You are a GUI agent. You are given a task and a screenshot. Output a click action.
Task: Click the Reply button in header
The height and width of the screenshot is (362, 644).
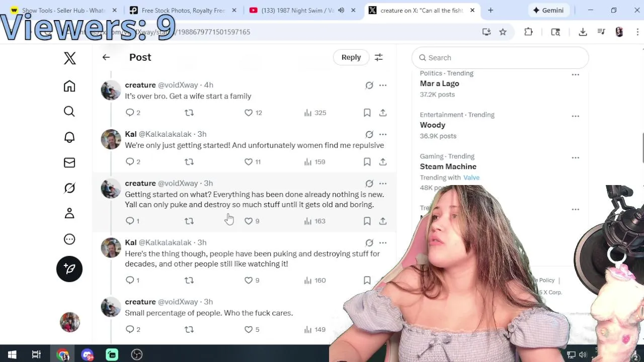[351, 57]
